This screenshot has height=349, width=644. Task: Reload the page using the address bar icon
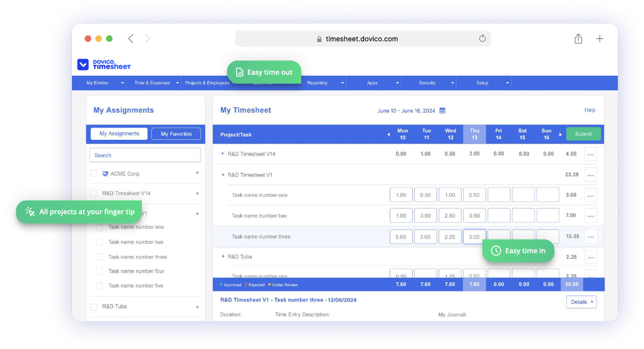click(x=482, y=38)
